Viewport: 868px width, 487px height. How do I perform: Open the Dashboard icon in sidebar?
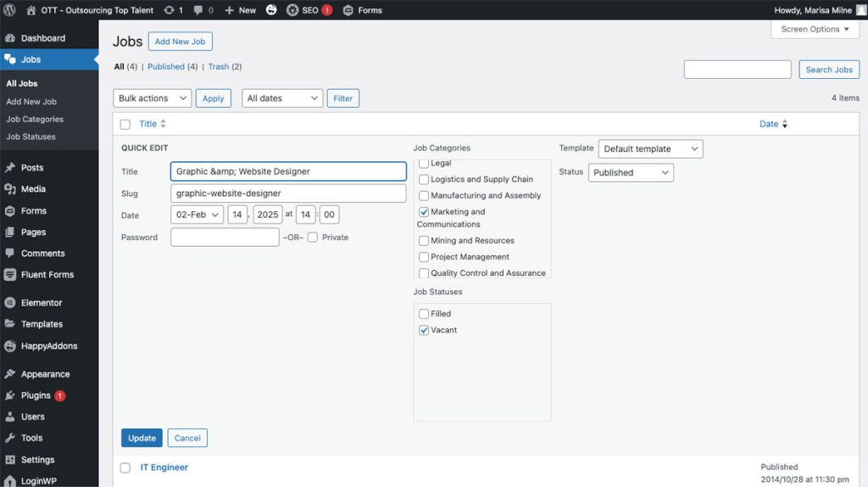coord(10,38)
